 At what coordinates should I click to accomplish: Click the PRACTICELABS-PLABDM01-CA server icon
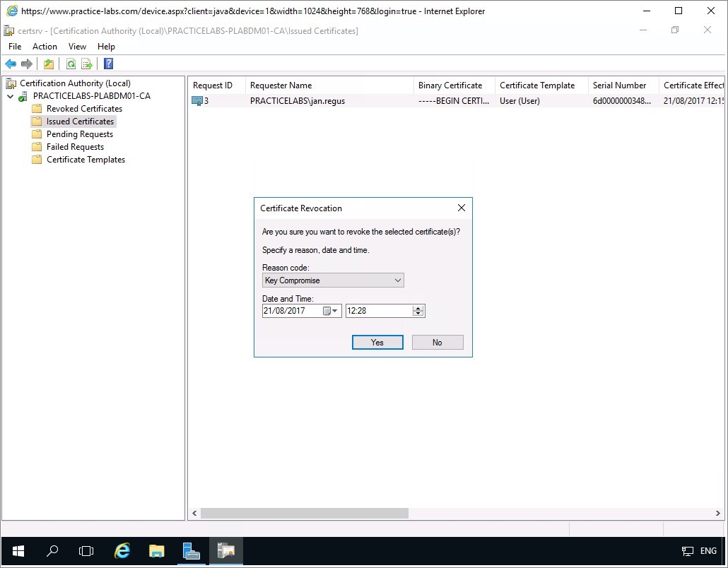(x=23, y=96)
